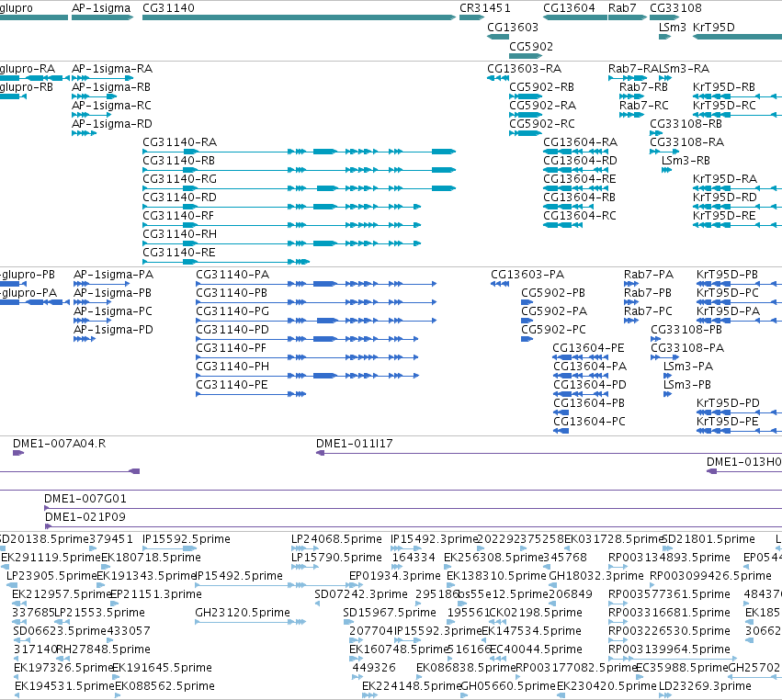Click BAC clone DME1-007A04.R
The image size is (782, 700).
(x=18, y=453)
